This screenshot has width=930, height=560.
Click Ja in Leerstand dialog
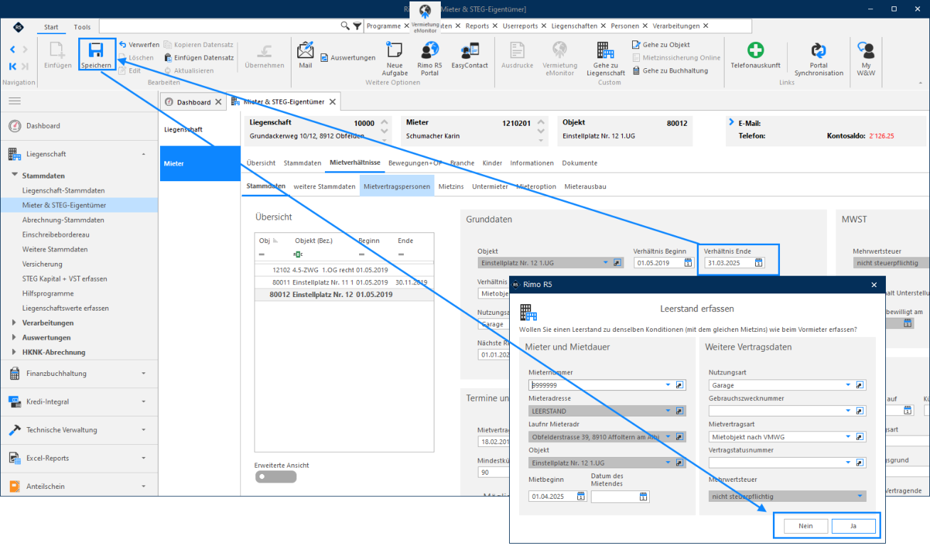click(x=853, y=526)
